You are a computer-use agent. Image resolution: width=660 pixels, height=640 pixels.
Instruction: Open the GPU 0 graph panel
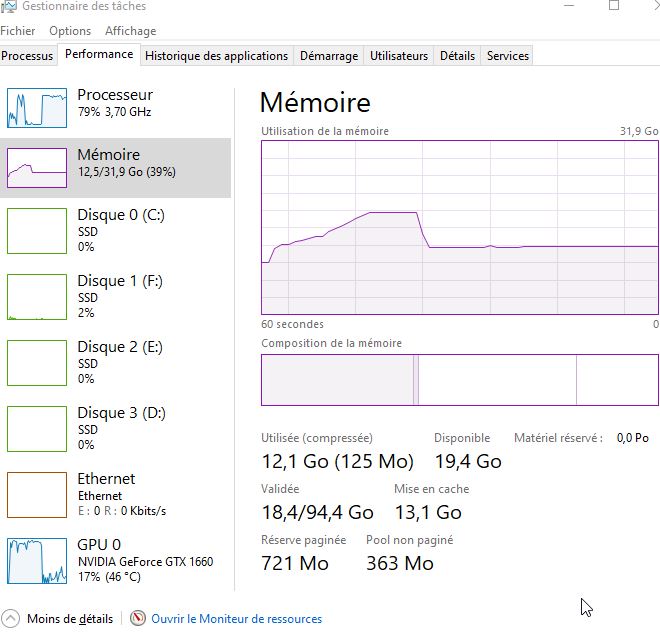(x=37, y=560)
